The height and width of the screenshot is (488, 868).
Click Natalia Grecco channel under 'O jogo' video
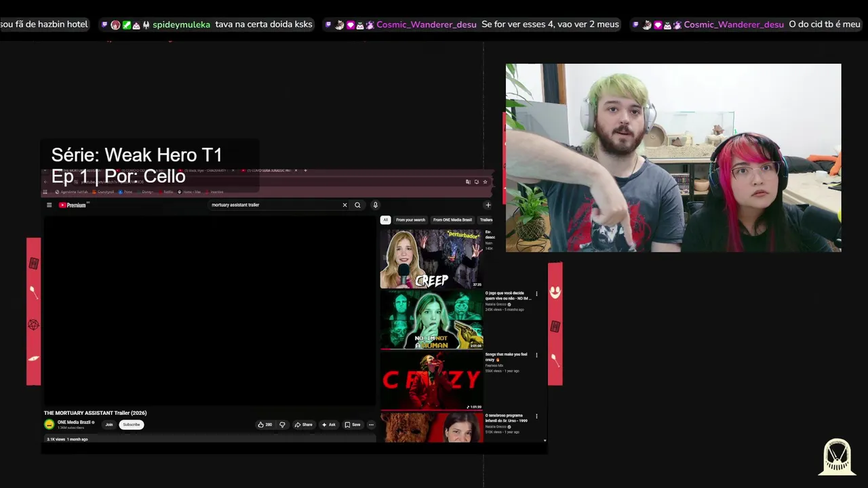point(497,304)
